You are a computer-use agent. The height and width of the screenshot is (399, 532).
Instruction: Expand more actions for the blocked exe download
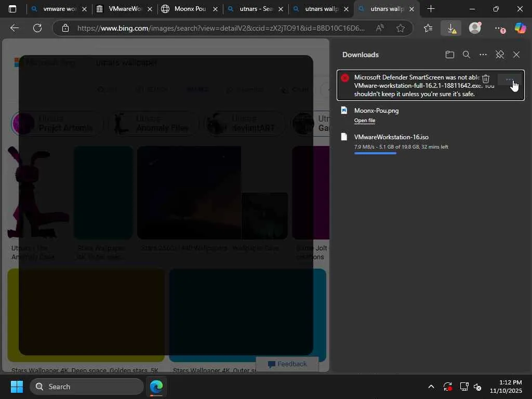tap(509, 79)
